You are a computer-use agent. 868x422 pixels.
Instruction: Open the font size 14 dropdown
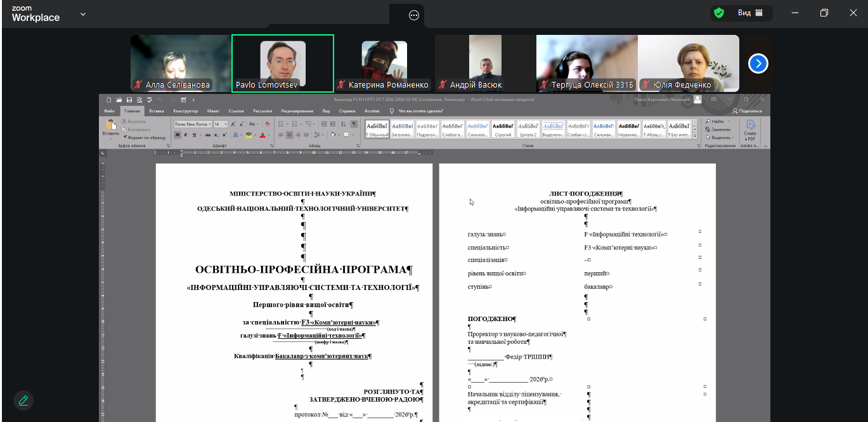(225, 124)
